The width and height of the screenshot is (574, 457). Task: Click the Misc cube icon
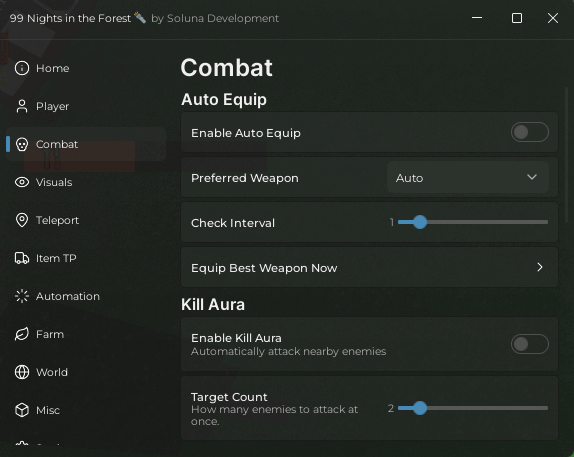(22, 410)
